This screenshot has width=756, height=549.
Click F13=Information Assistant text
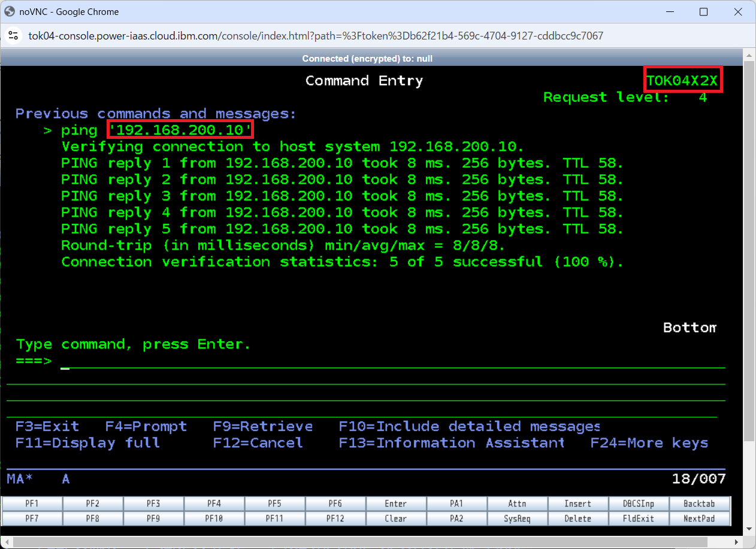[x=452, y=443]
